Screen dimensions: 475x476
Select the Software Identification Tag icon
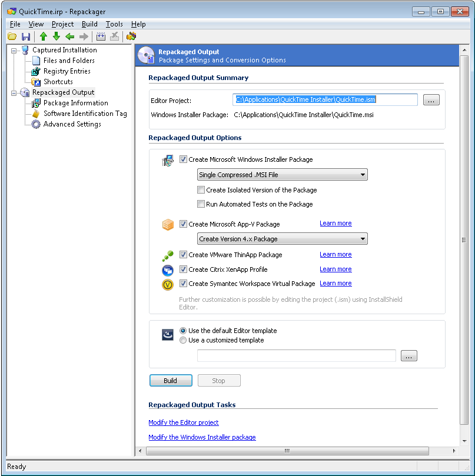36,114
